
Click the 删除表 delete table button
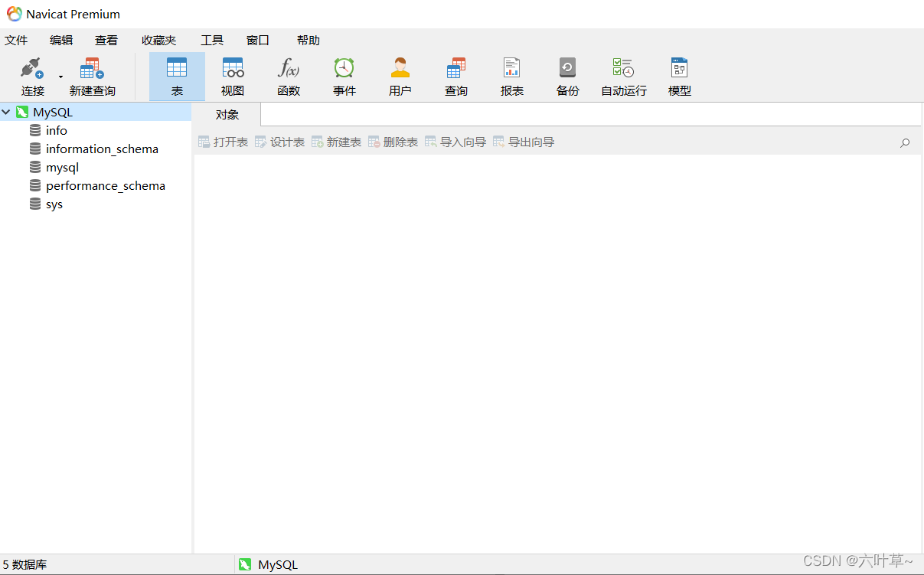click(393, 142)
